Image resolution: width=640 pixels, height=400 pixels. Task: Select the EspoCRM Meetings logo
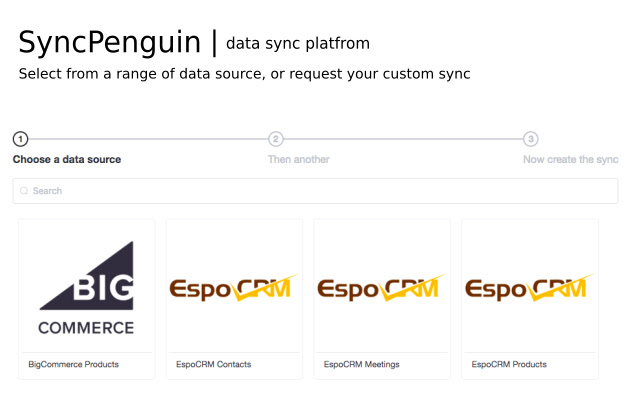tap(382, 288)
